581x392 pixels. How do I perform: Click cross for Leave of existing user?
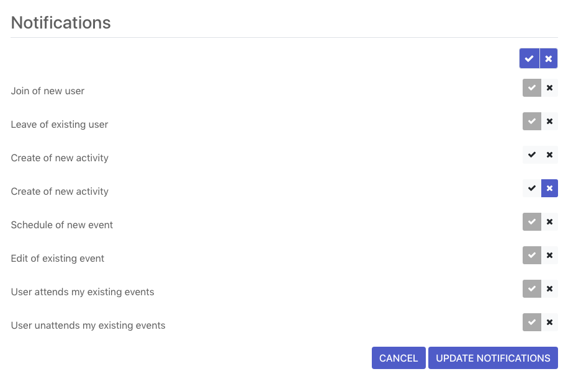[x=549, y=122]
